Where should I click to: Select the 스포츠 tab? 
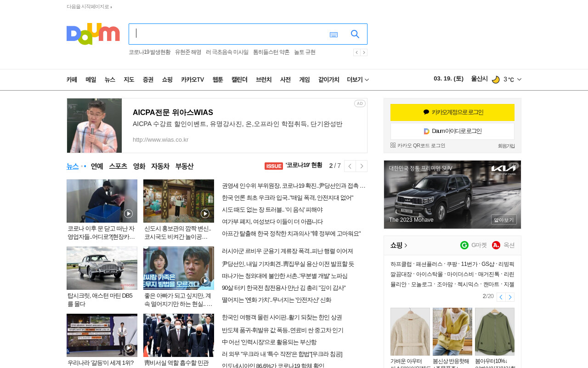pyautogui.click(x=118, y=166)
